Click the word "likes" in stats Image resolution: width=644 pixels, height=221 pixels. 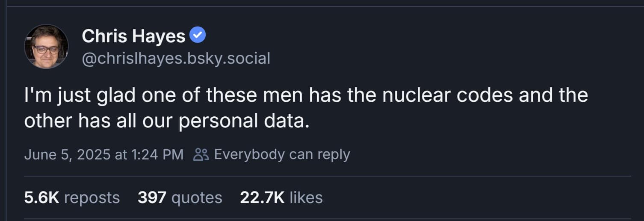click(x=306, y=197)
